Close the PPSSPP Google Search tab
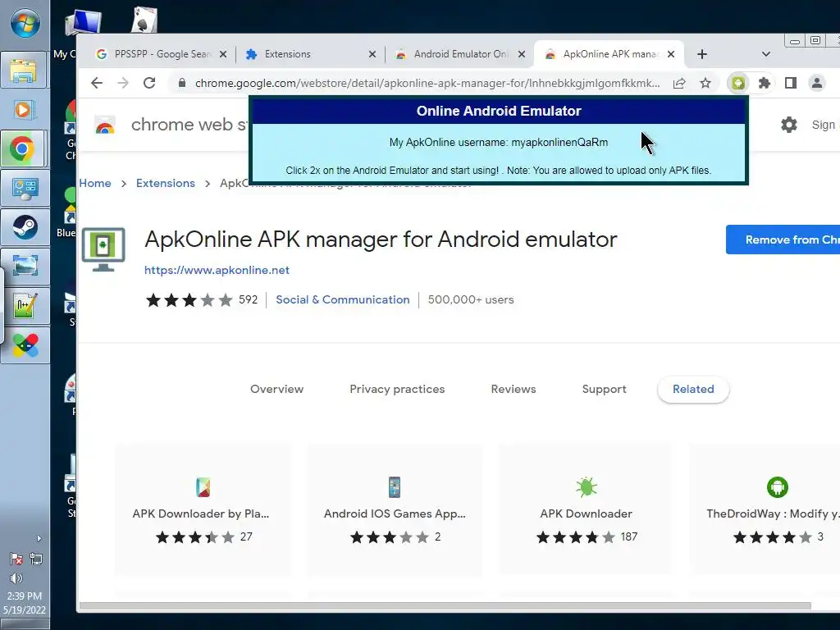 coord(223,54)
